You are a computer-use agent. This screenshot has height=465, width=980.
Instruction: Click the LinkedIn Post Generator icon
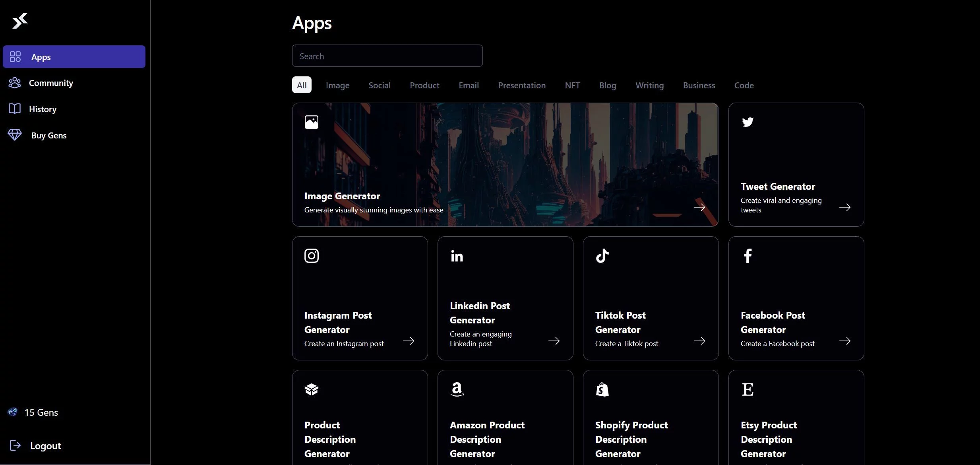[x=456, y=255]
